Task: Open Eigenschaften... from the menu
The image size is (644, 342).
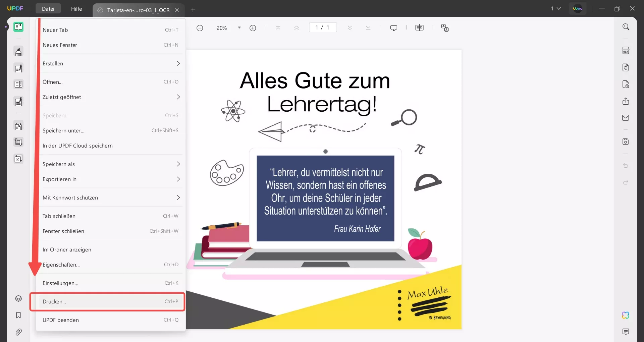Action: tap(111, 265)
